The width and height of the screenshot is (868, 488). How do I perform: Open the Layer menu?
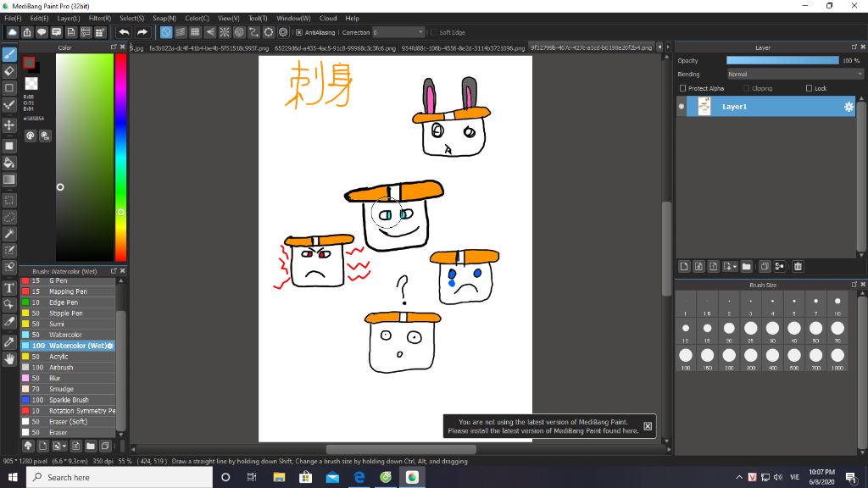click(x=69, y=19)
